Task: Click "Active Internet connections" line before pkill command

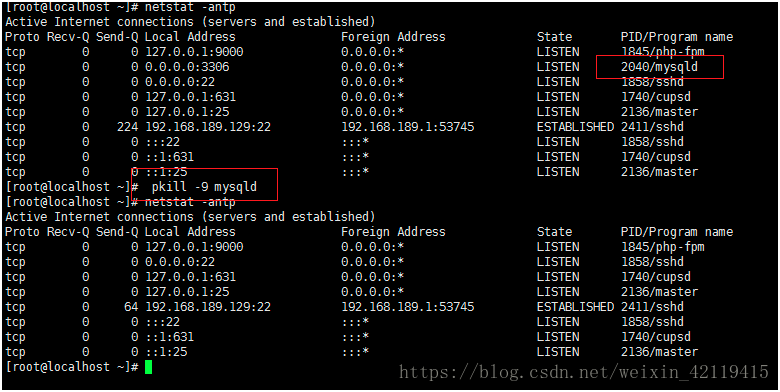Action: click(190, 22)
